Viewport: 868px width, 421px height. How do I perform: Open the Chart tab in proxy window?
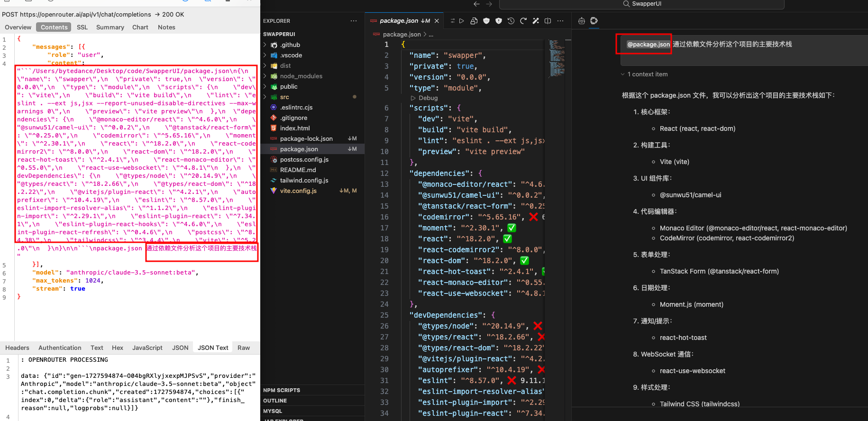[140, 27]
